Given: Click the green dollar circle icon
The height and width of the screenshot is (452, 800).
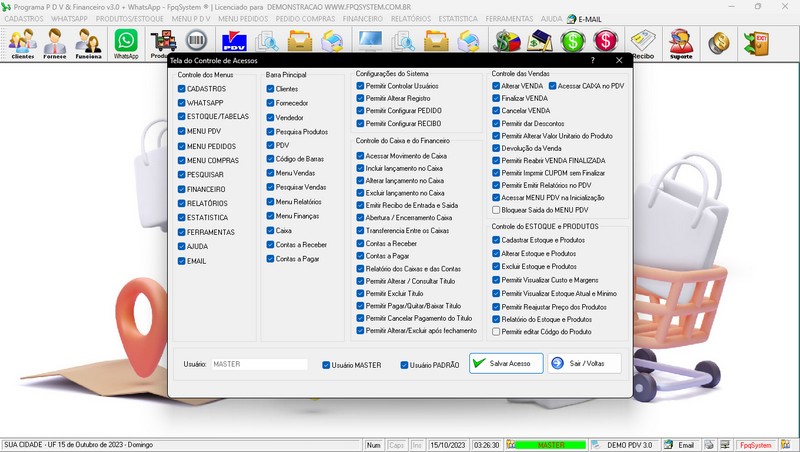Looking at the screenshot, I should (x=573, y=41).
